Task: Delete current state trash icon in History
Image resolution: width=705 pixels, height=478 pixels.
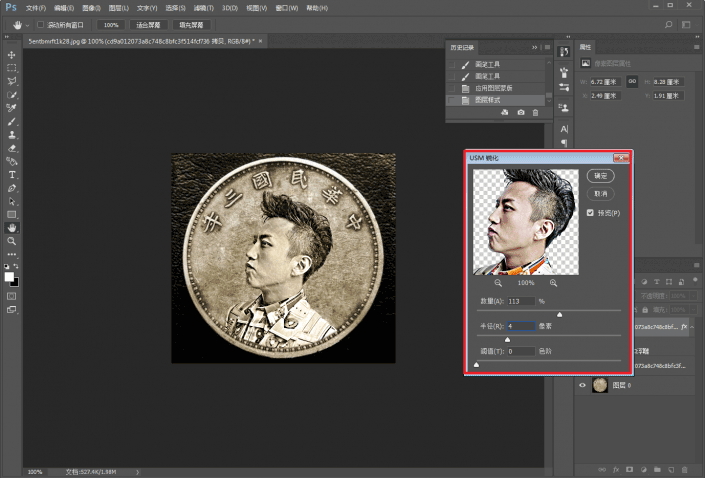Action: pos(535,112)
